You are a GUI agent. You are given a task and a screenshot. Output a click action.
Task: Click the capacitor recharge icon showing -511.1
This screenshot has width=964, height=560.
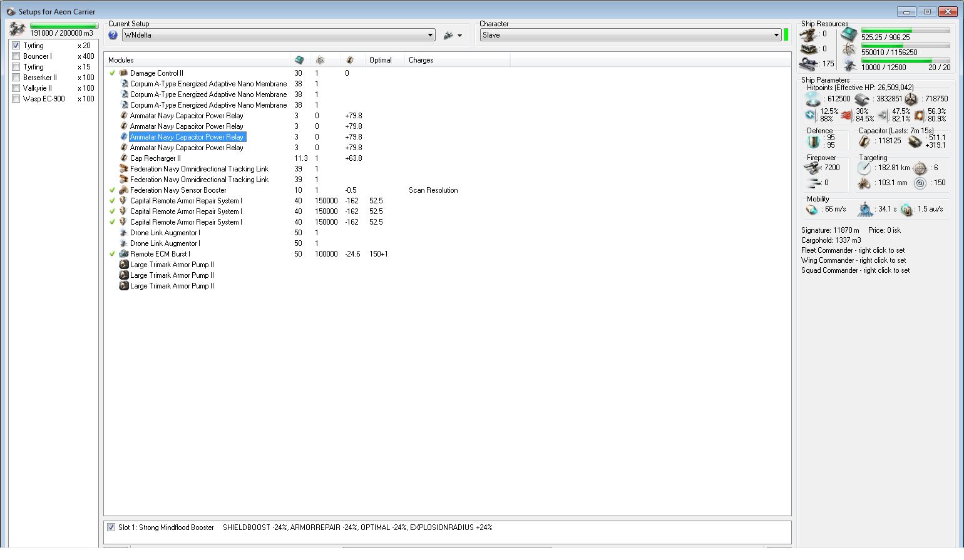[915, 141]
